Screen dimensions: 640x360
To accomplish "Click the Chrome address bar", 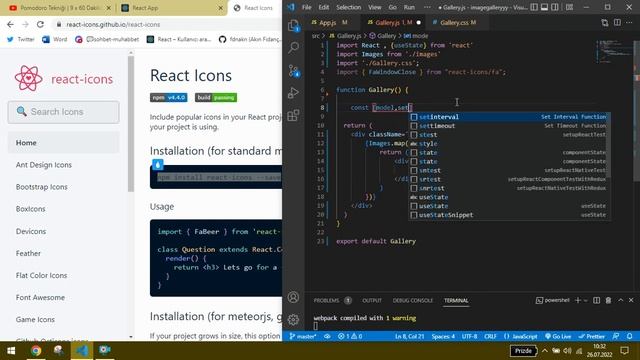I will click(167, 24).
